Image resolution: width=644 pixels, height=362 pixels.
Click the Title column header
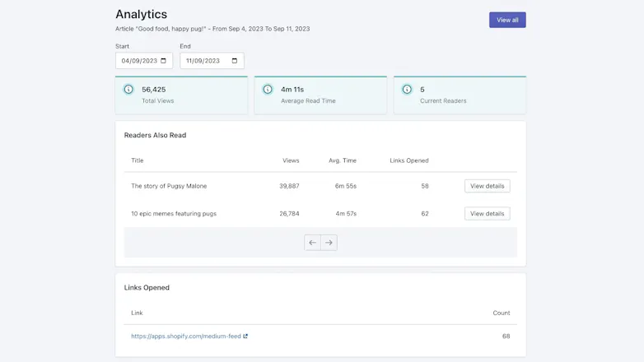[138, 160]
